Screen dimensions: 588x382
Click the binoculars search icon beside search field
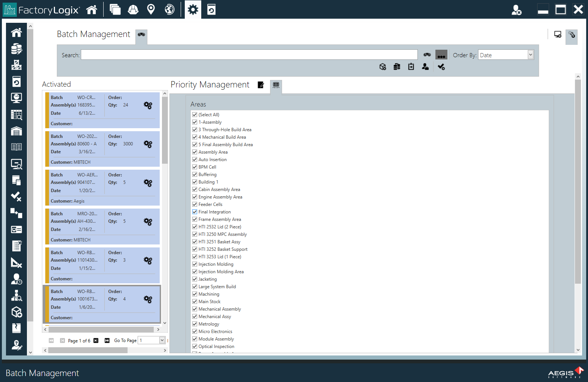click(427, 55)
